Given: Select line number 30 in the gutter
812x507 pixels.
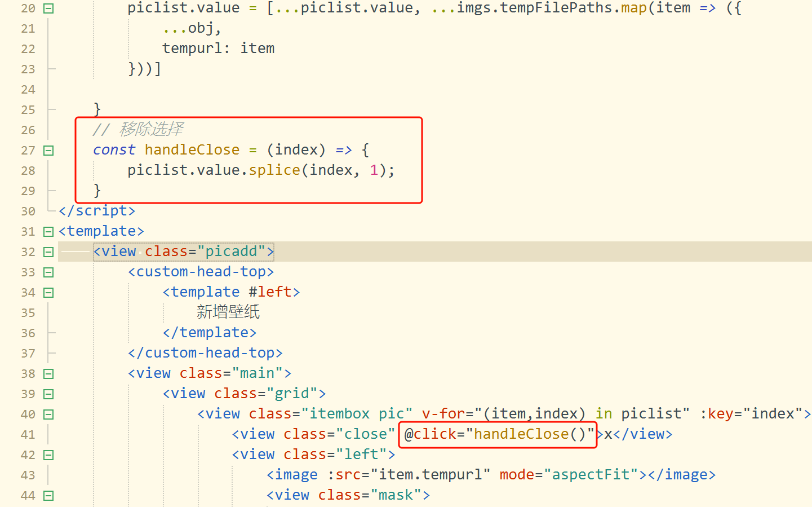Looking at the screenshot, I should point(28,211).
